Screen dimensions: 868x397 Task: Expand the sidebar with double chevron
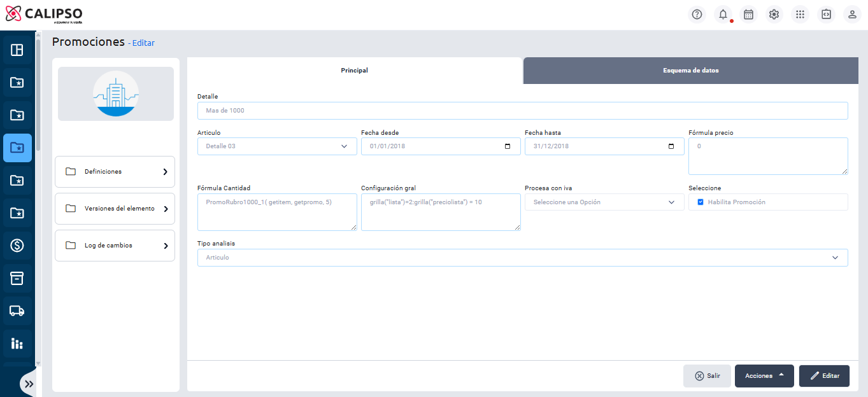29,384
